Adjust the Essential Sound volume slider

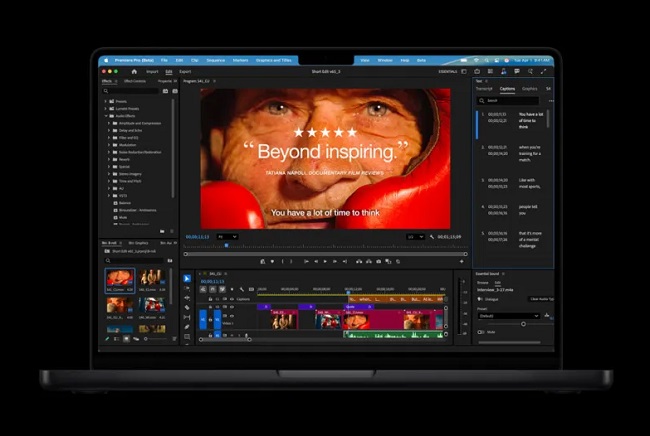[x=523, y=324]
